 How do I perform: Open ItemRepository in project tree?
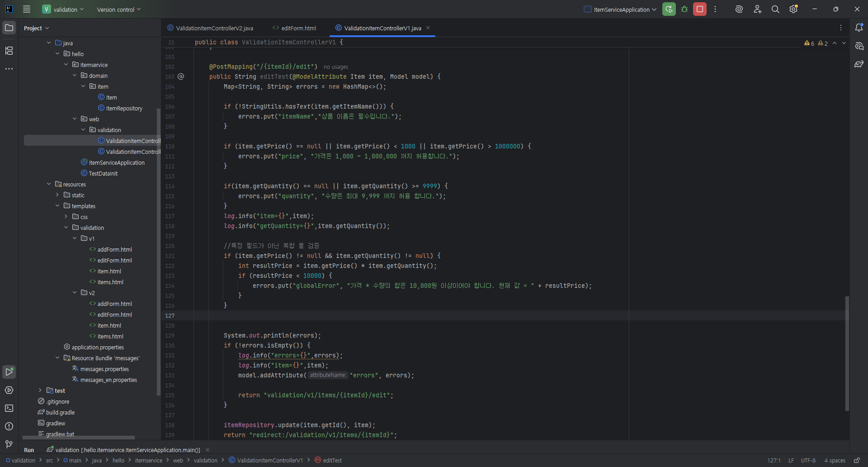pos(120,108)
